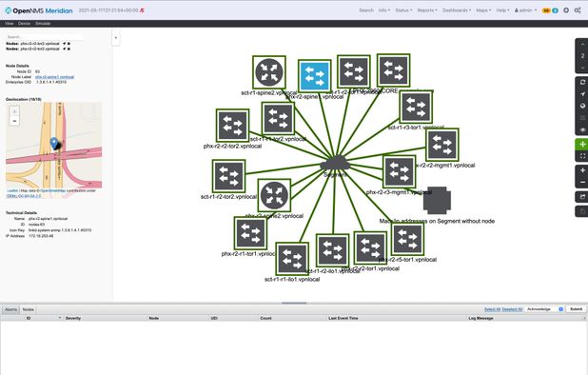Open the phx-r2-spine1.vpnlocal node label link

[x=54, y=77]
